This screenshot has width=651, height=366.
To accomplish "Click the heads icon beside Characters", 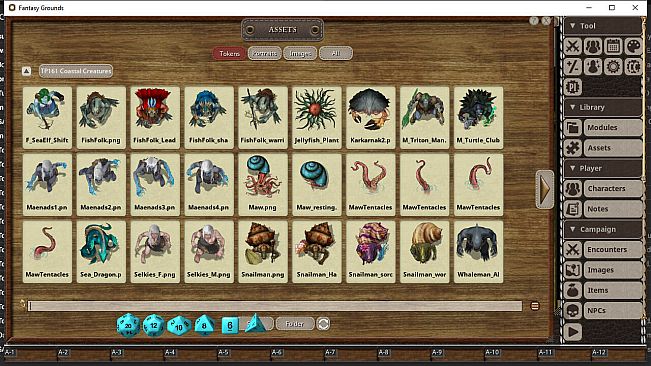I will (573, 188).
